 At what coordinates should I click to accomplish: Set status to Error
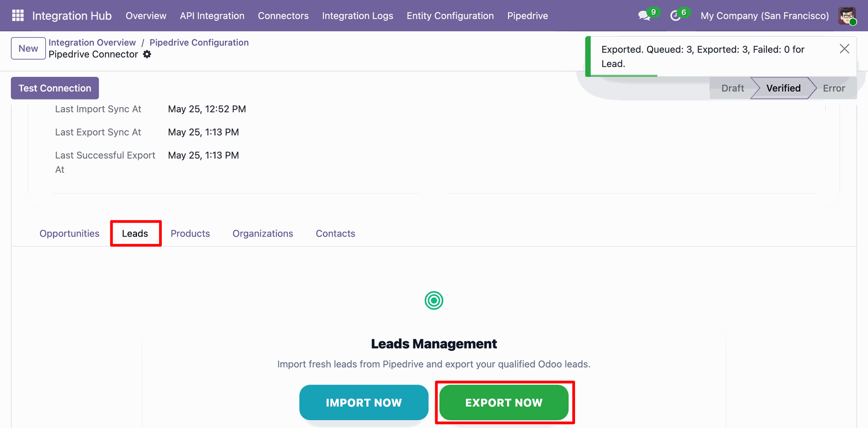[834, 88]
